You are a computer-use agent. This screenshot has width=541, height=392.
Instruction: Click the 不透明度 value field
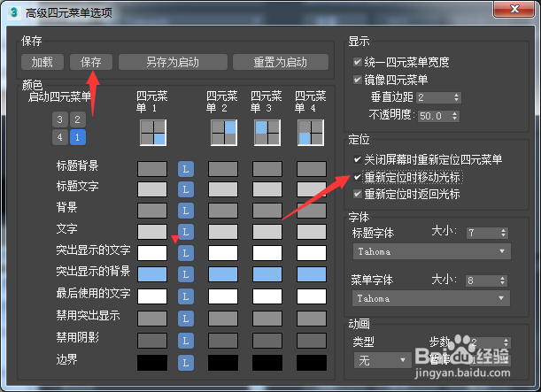tap(434, 116)
